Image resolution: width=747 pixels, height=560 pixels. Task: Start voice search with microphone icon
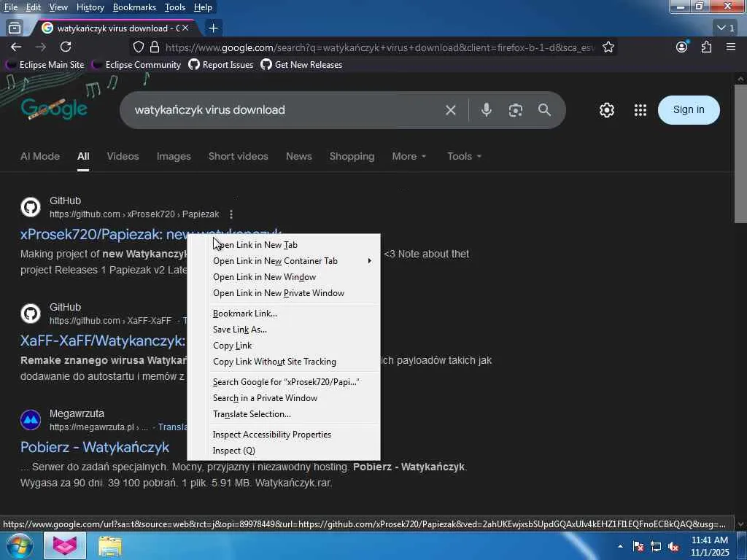point(486,110)
